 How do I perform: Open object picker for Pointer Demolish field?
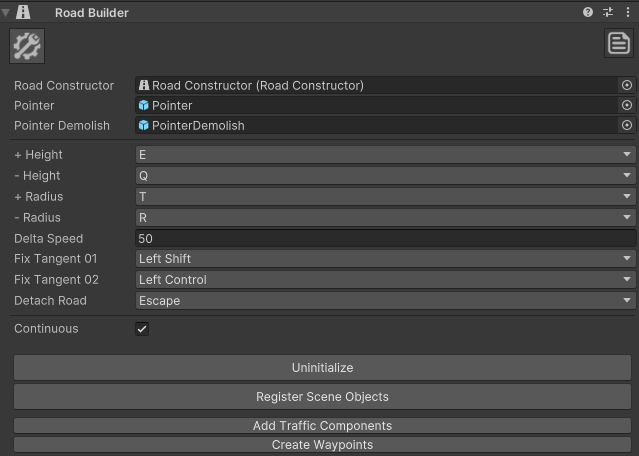tap(627, 125)
